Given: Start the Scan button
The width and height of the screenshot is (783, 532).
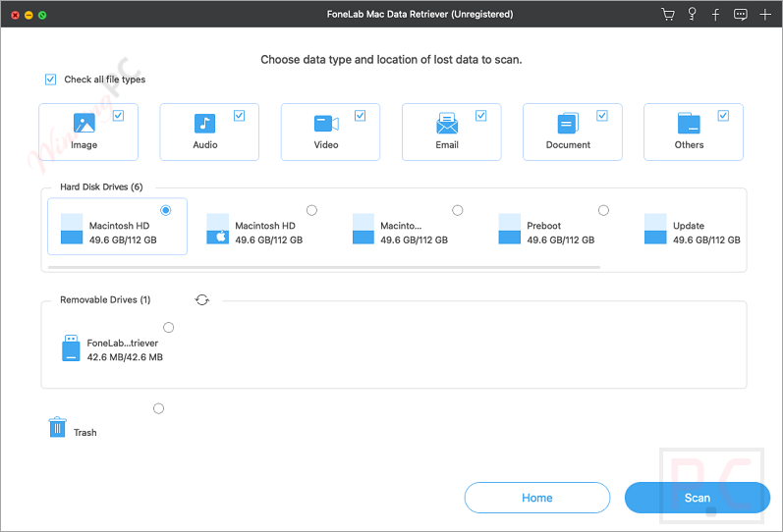Looking at the screenshot, I should [x=698, y=498].
